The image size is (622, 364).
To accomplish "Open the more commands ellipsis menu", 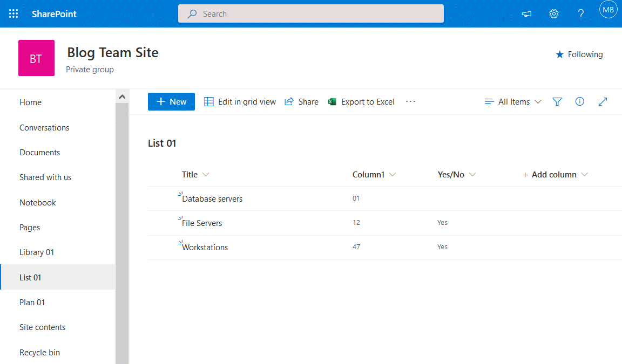I will pos(410,101).
